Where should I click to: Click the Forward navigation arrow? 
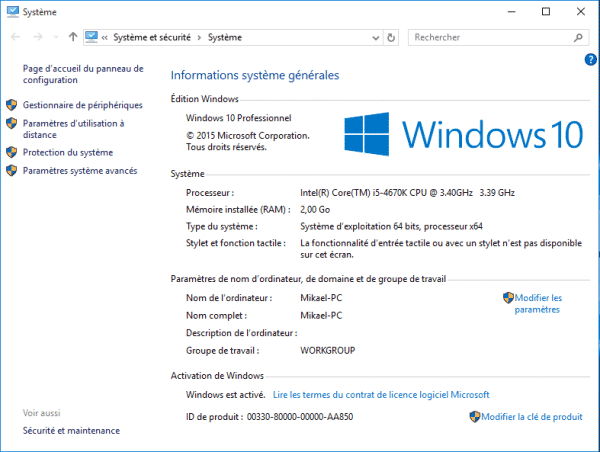coord(38,37)
